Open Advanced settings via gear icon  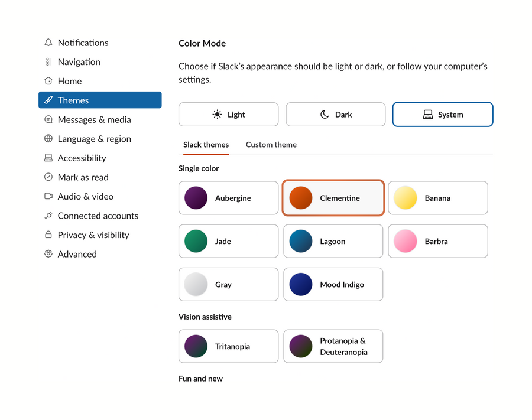click(x=47, y=254)
